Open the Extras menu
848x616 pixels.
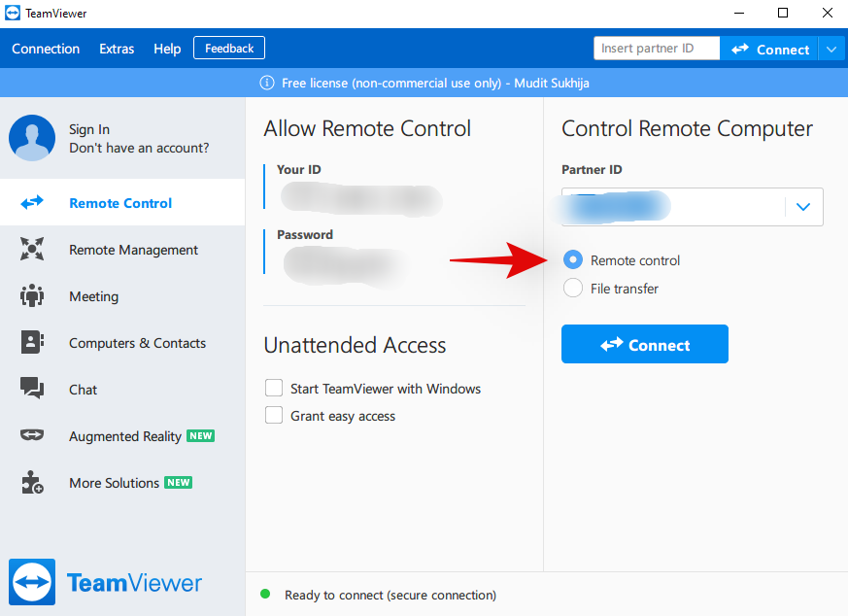(x=117, y=49)
